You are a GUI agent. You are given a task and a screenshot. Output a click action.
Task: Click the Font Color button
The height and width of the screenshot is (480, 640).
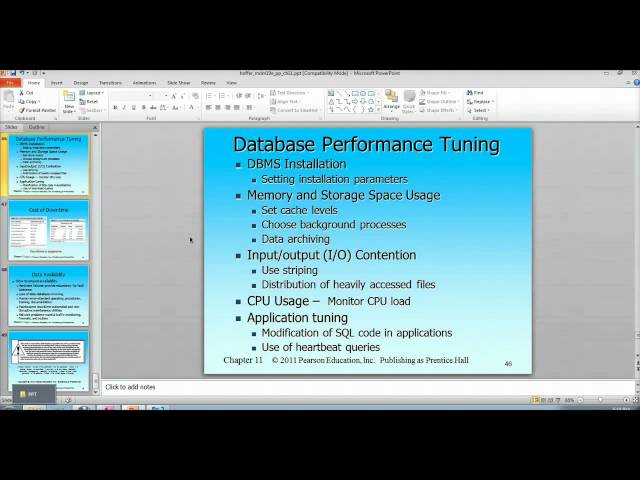point(191,108)
